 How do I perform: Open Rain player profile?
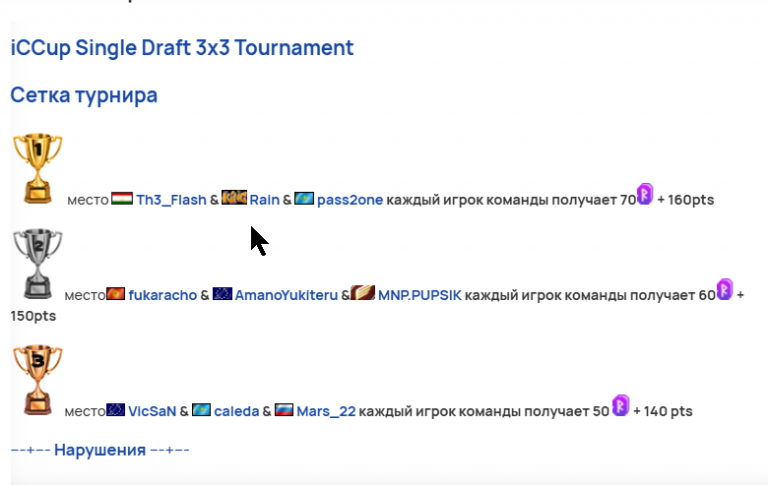coord(264,200)
